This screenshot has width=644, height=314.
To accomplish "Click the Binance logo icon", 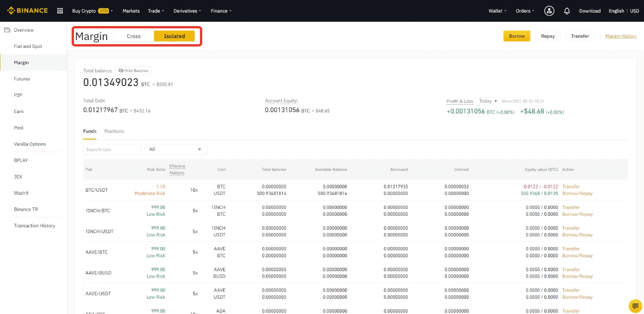I will pyautogui.click(x=11, y=11).
